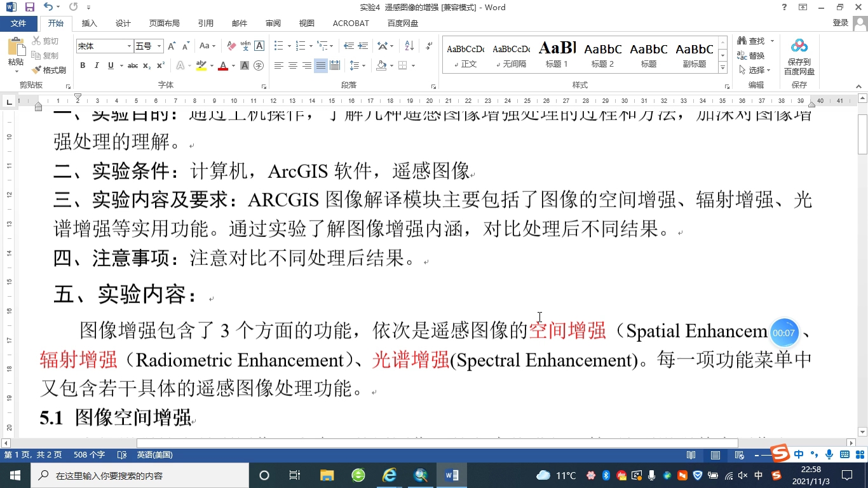Apply red font color swatch button

[x=223, y=65]
